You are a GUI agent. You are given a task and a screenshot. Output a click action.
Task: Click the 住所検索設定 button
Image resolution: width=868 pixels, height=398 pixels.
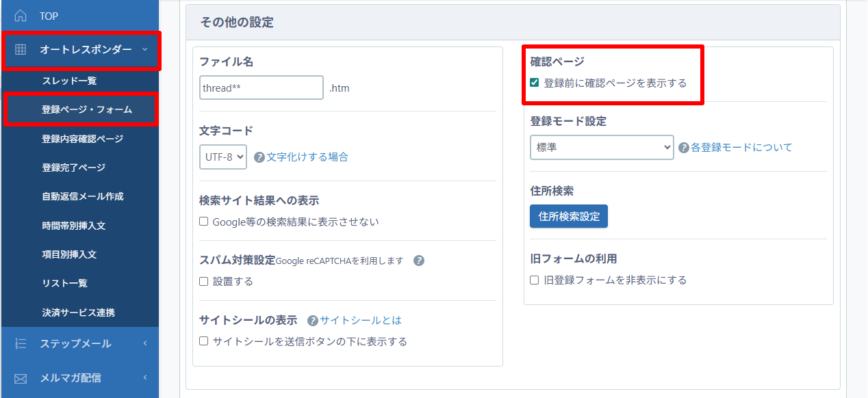click(x=569, y=216)
